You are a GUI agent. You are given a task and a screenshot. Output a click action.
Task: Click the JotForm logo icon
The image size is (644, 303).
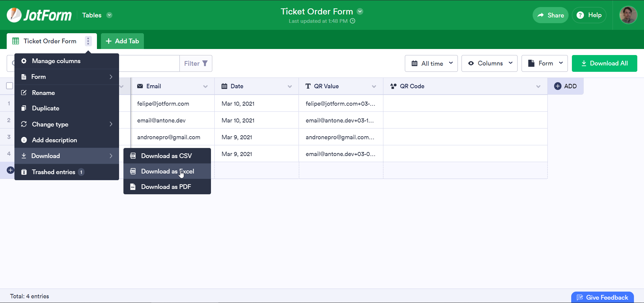pyautogui.click(x=14, y=15)
